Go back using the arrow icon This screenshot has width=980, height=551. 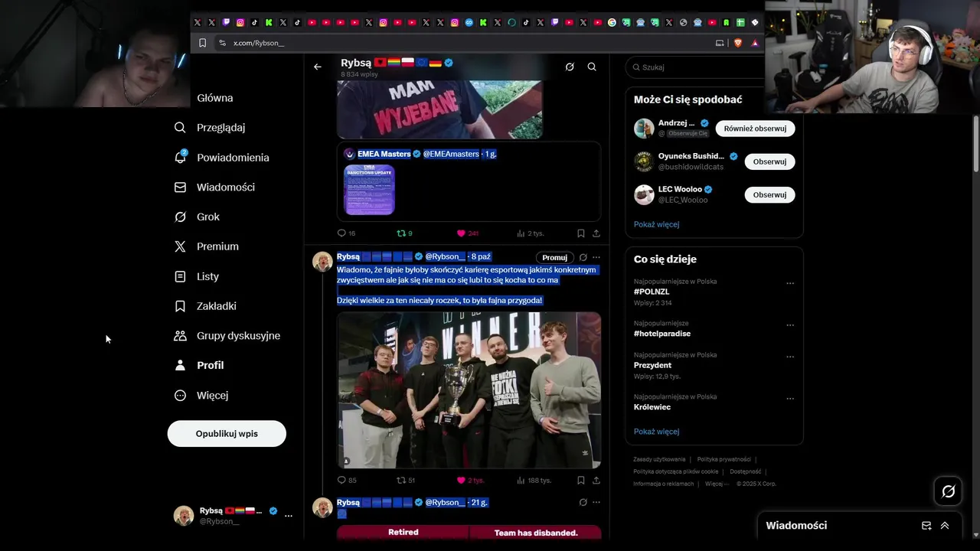coord(318,67)
